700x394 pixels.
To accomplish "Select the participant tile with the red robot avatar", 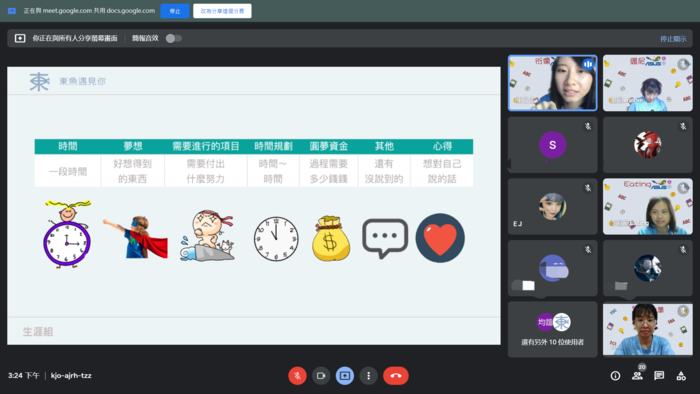I will coord(648,145).
